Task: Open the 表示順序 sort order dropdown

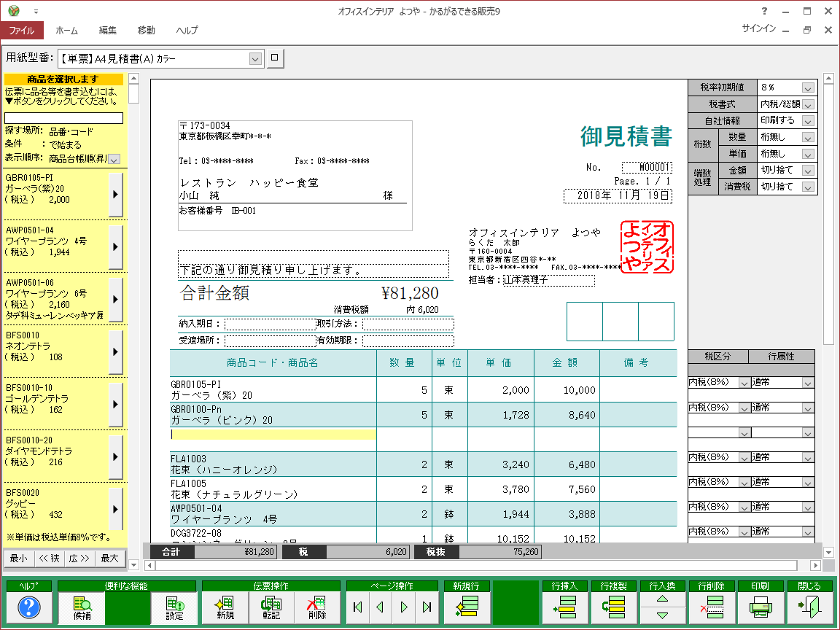Action: [x=114, y=159]
